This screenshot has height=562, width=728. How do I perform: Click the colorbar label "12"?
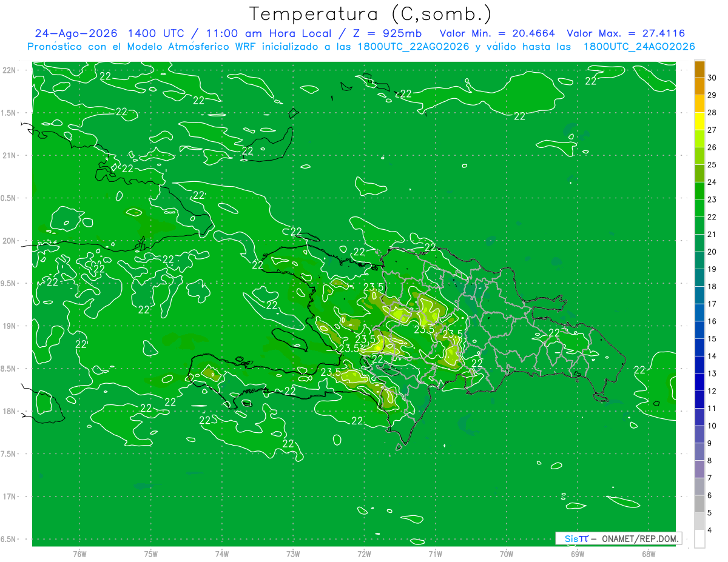point(712,390)
